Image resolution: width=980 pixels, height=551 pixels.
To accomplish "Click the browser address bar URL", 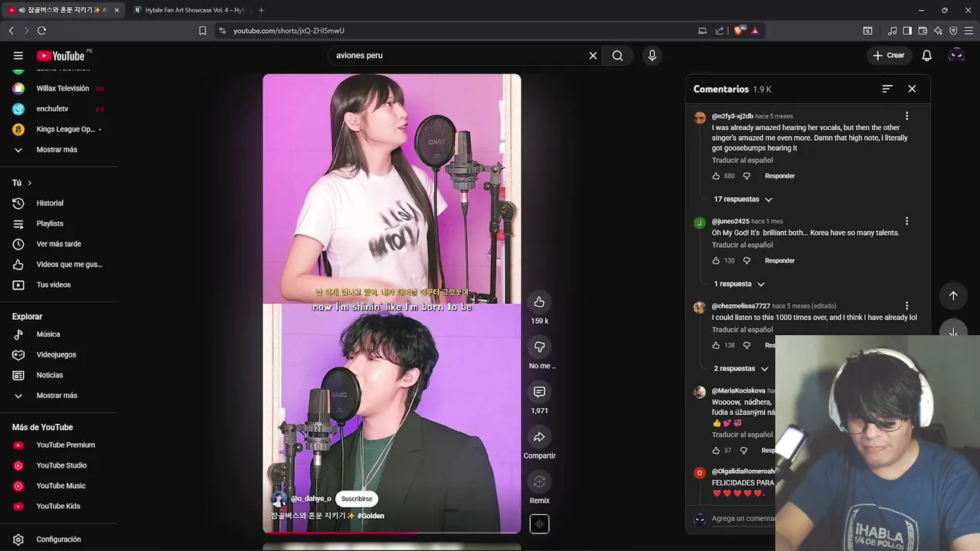I will coord(289,31).
